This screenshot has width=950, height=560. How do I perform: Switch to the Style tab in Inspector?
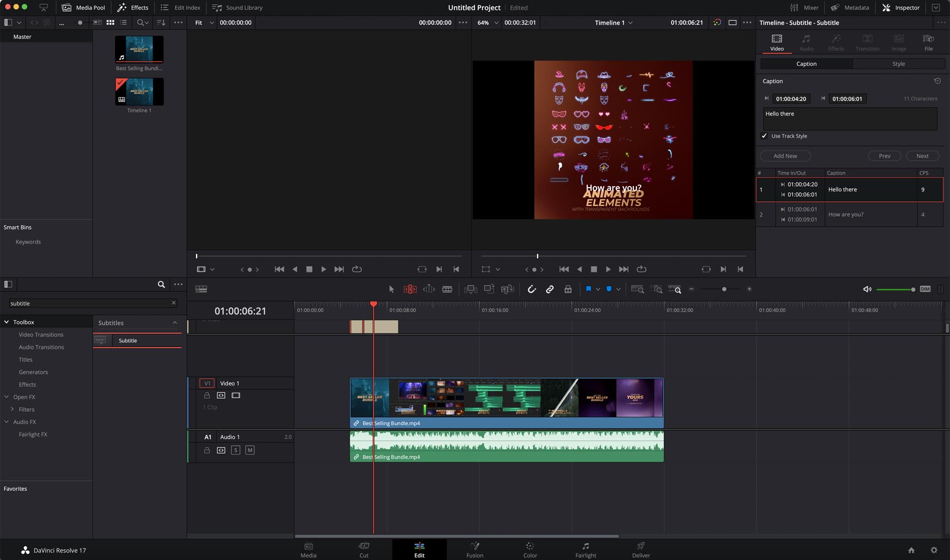(898, 63)
